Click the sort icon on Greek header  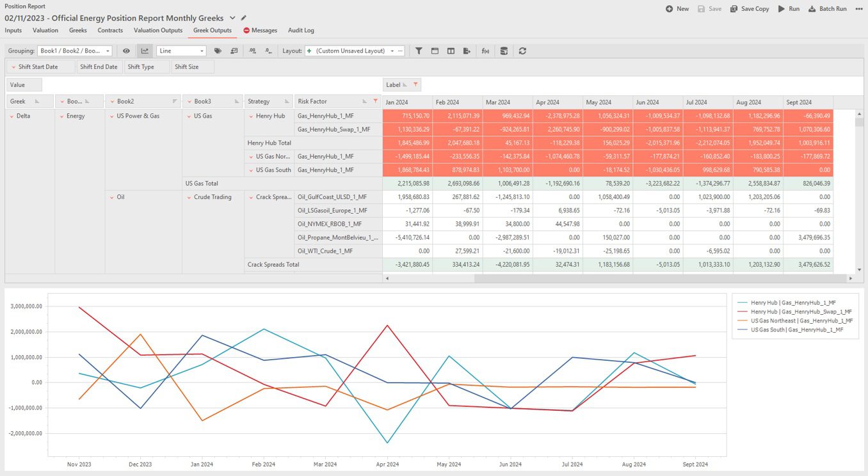pos(36,102)
